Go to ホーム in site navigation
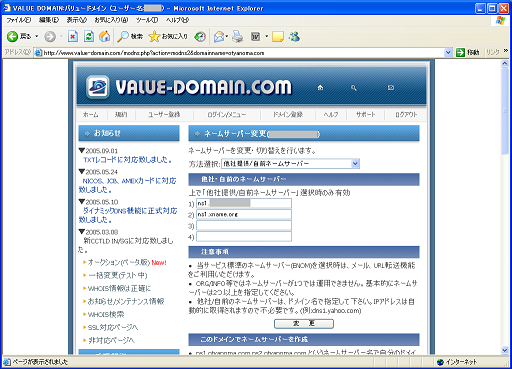The width and height of the screenshot is (512, 369). click(x=90, y=115)
